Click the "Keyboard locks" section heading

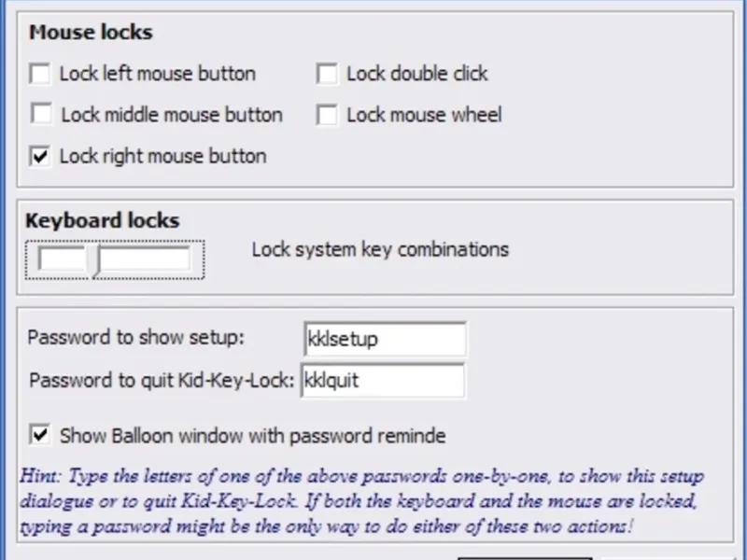(x=102, y=221)
